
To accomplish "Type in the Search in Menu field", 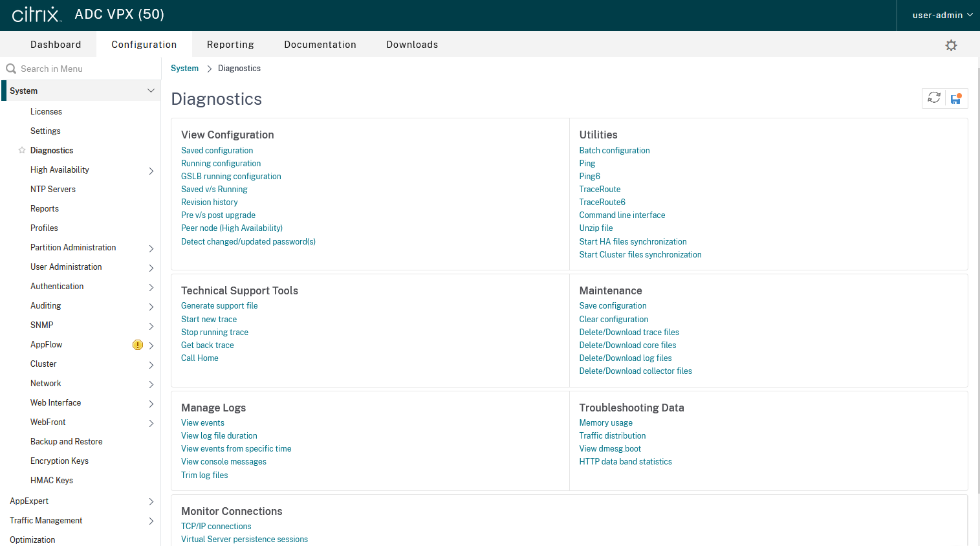I will coord(84,69).
